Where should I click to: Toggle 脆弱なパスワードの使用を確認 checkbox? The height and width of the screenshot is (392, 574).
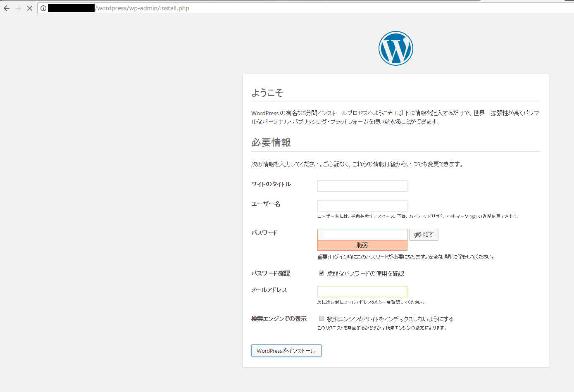(x=322, y=273)
